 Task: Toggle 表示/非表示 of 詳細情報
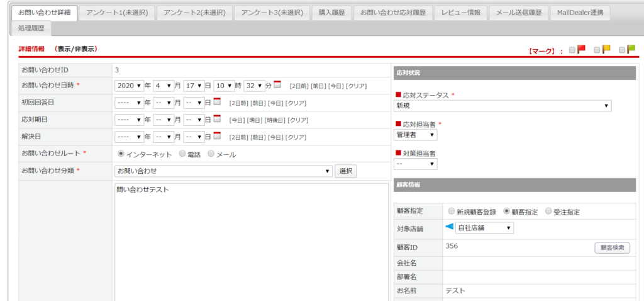[75, 48]
